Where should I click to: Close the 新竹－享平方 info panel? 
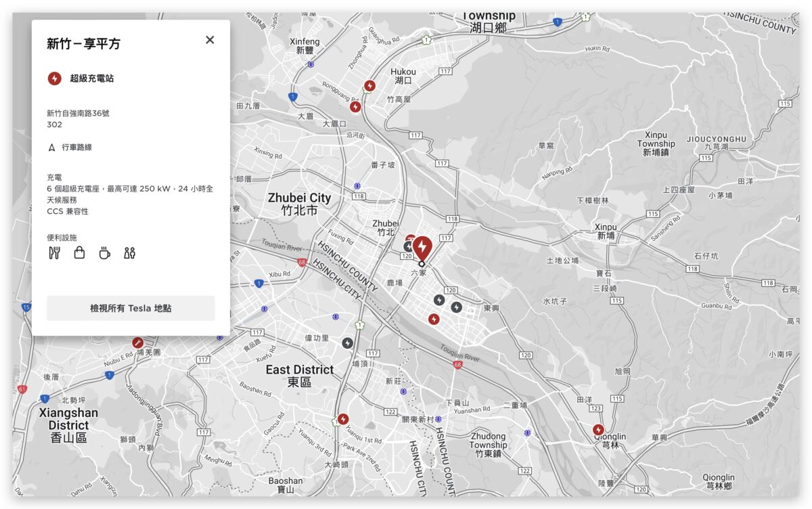[x=210, y=40]
